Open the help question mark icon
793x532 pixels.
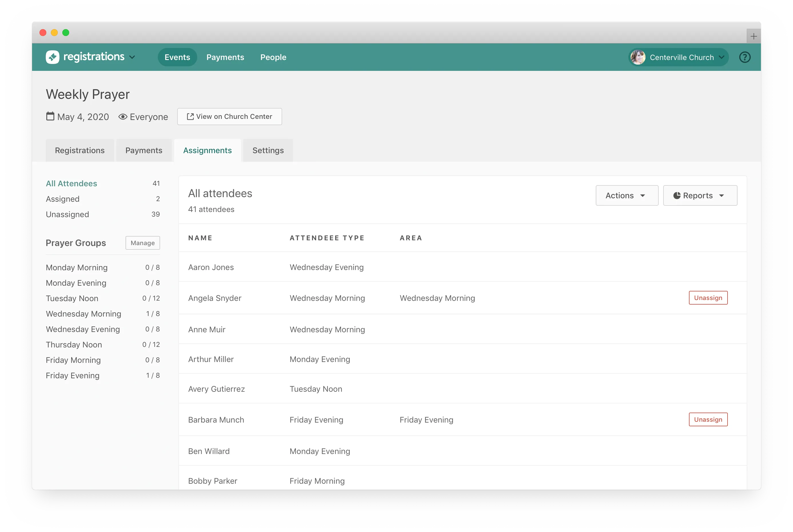point(744,57)
